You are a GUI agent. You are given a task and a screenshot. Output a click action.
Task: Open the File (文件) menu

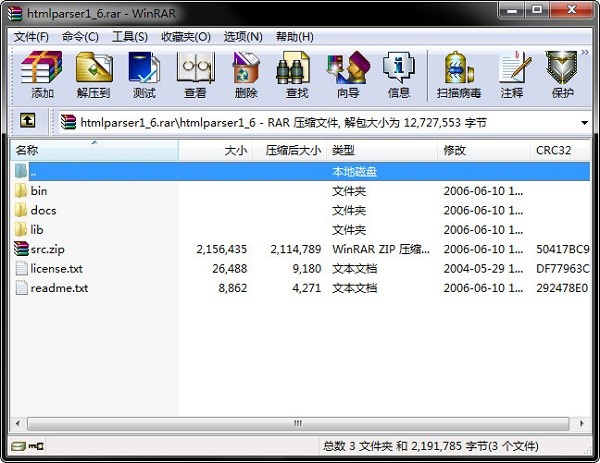tap(31, 37)
